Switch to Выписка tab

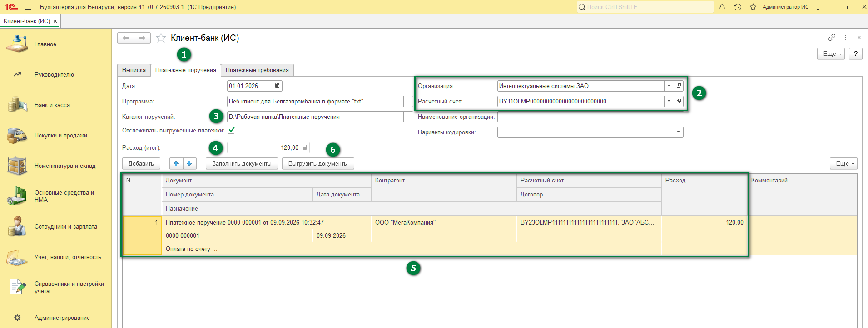[x=134, y=70]
